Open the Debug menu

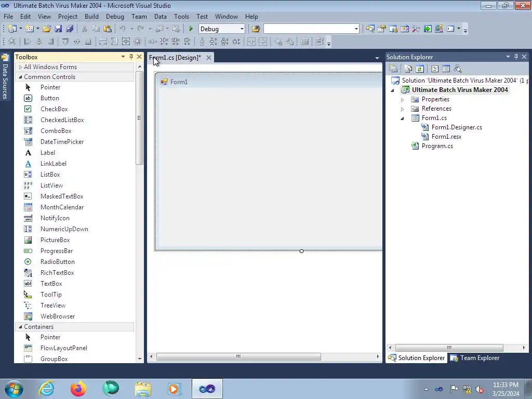[115, 17]
